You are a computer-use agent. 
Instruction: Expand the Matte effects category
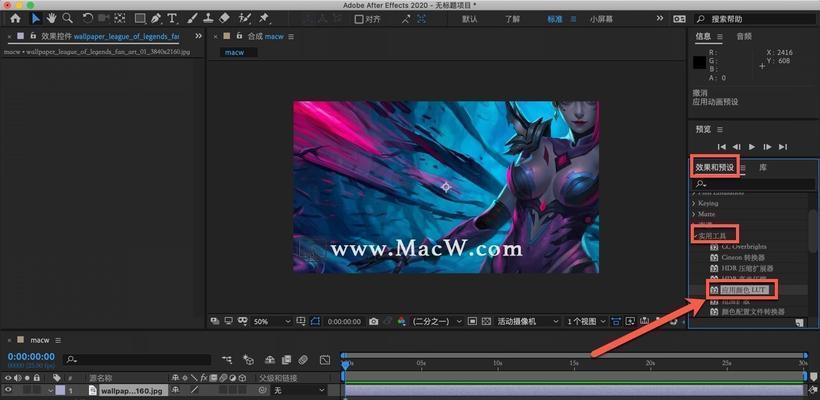pyautogui.click(x=693, y=214)
